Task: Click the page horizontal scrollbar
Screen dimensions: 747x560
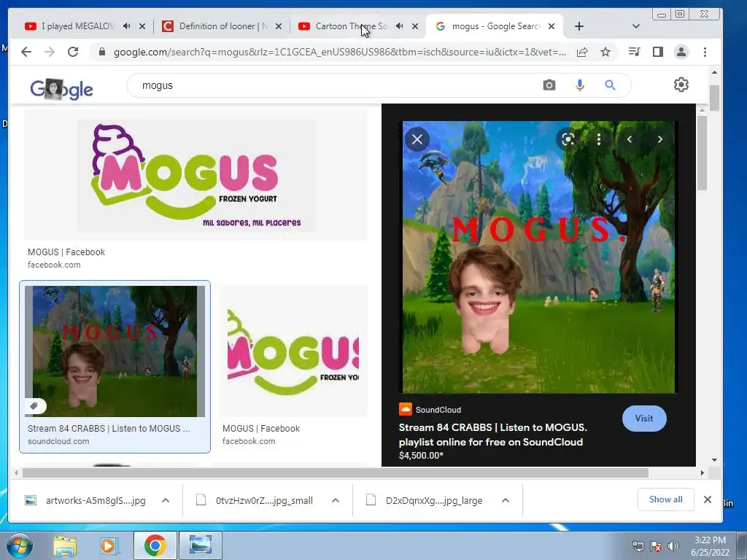Action: tap(336, 472)
